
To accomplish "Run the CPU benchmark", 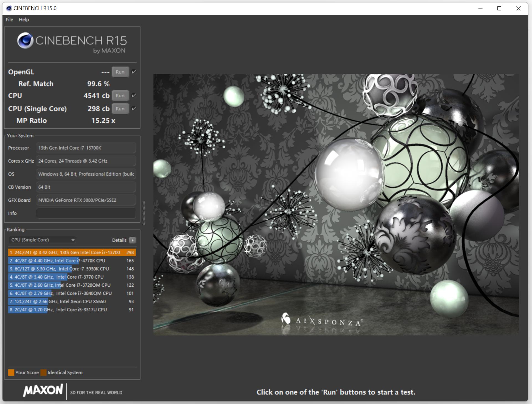I will coord(120,95).
